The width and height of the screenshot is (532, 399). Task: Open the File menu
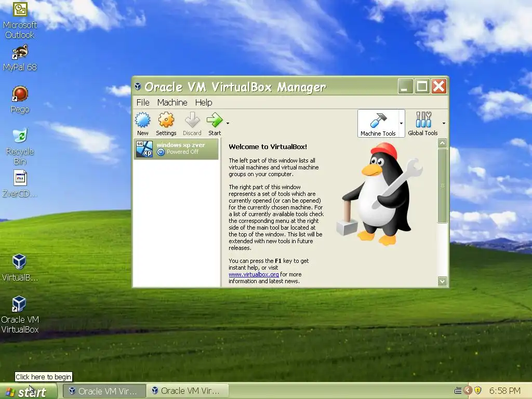pyautogui.click(x=143, y=102)
